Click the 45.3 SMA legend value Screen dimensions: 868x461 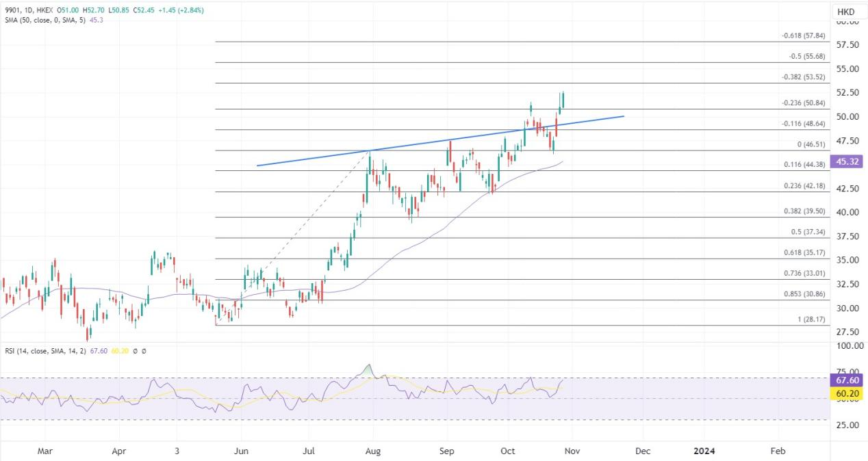click(97, 20)
